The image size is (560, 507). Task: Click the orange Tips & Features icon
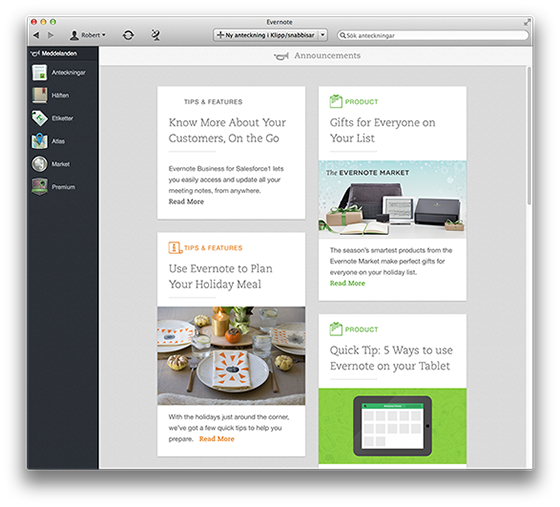175,247
